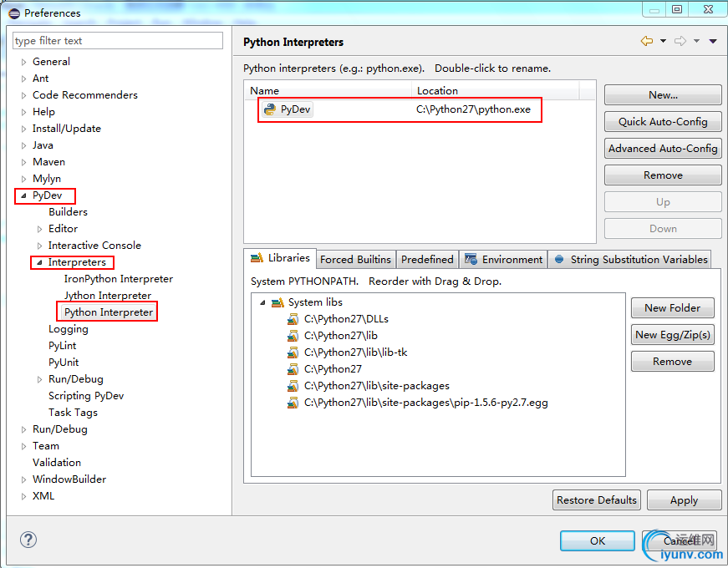Expand the WindowBuilder node
This screenshot has width=728, height=568.
pos(23,479)
